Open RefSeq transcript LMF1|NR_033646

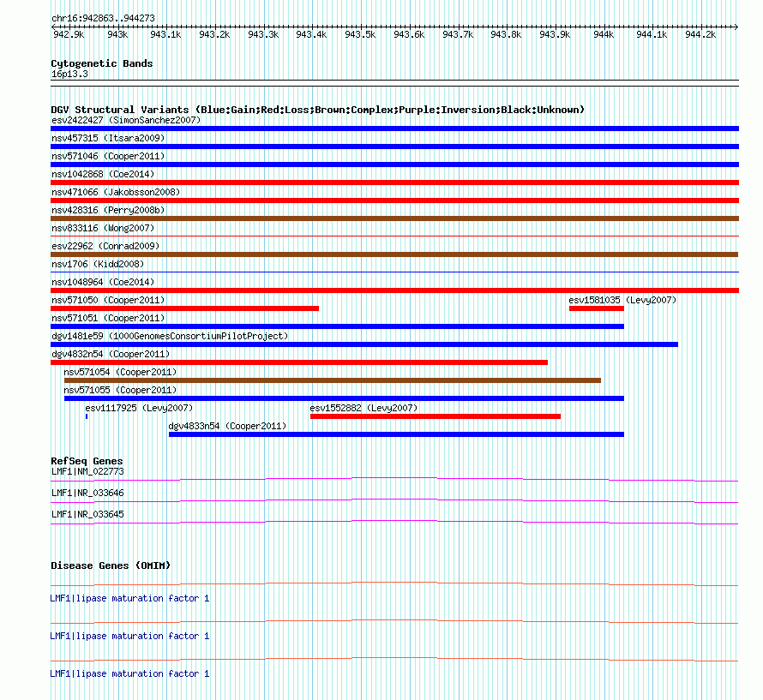point(87,493)
